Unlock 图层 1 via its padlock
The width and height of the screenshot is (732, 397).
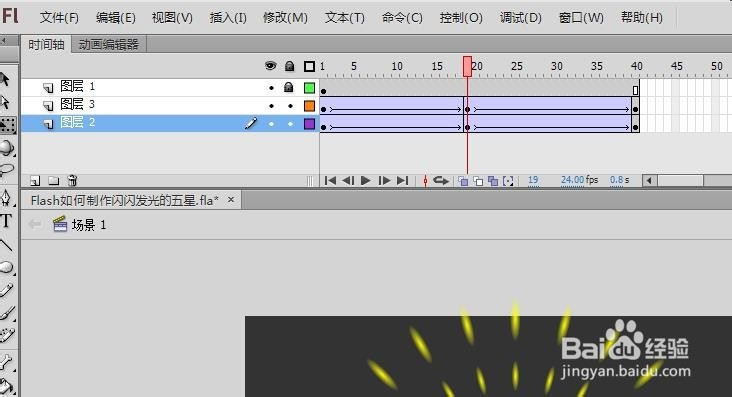(289, 87)
